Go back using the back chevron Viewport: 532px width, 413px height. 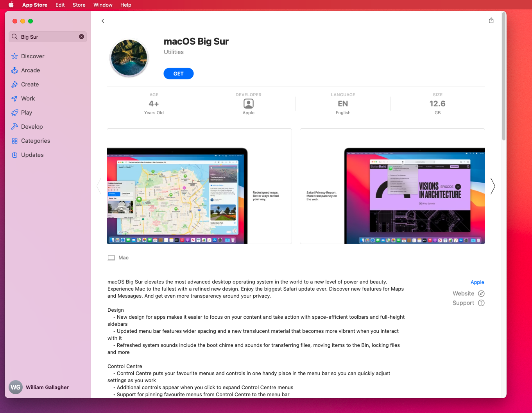pos(103,21)
